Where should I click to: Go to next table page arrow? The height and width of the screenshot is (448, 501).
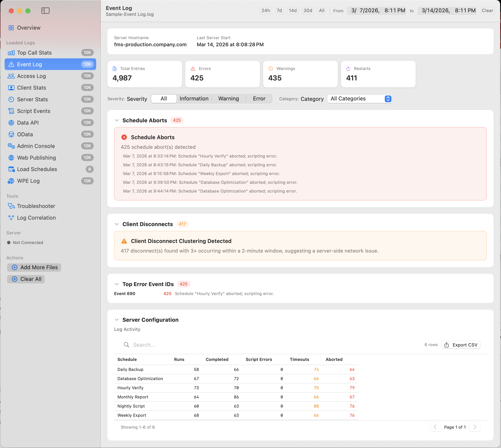point(475,427)
